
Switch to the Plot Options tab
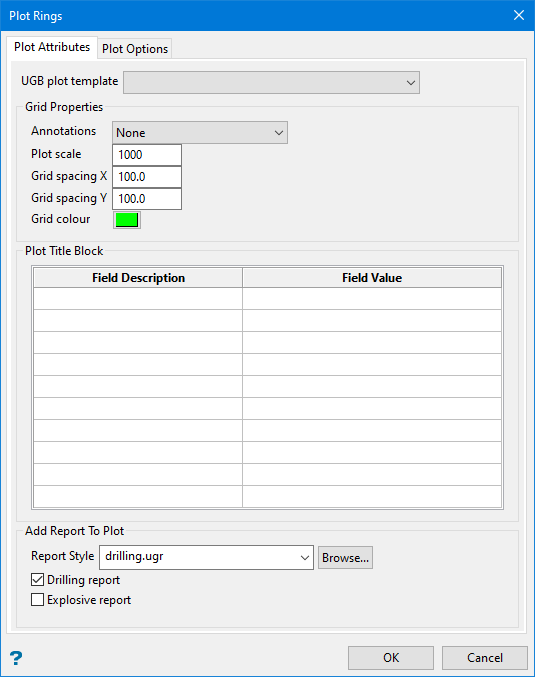(135, 49)
